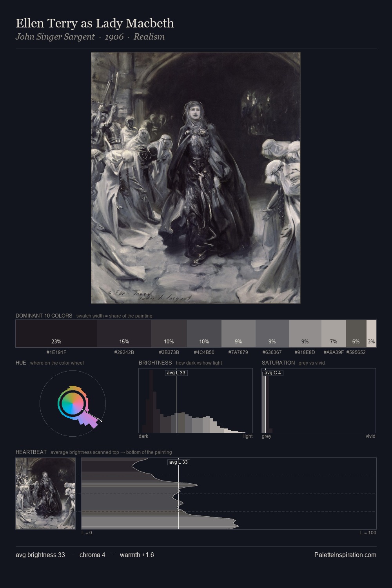Click the 'HEARTBEAT' section heading
Viewport: 392px width, 588px height.
(x=31, y=452)
